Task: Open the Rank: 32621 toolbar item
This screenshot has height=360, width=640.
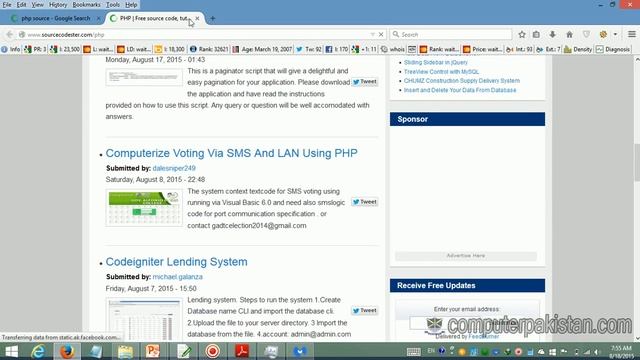Action: coord(209,49)
